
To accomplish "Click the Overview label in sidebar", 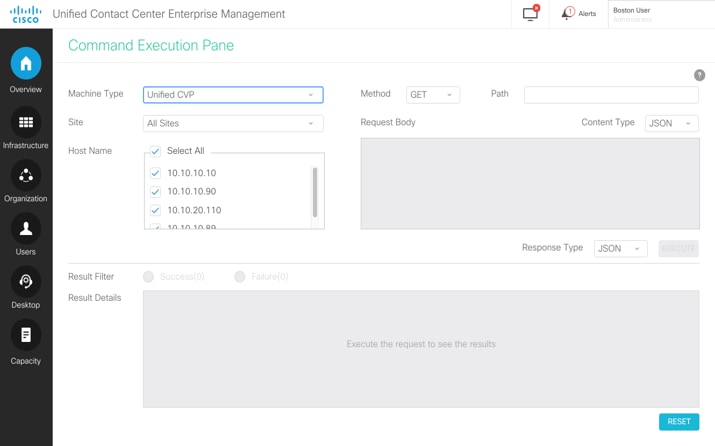I will click(26, 89).
